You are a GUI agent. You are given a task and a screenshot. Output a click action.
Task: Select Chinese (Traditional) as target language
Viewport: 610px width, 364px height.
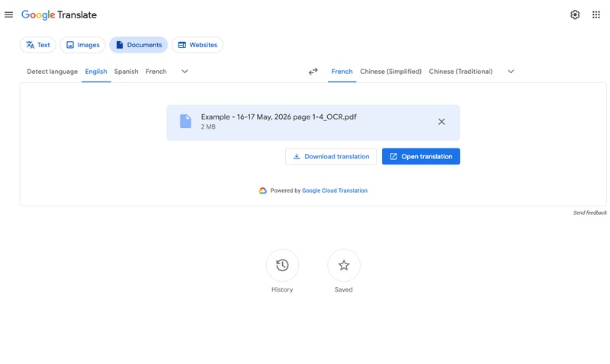click(x=461, y=72)
